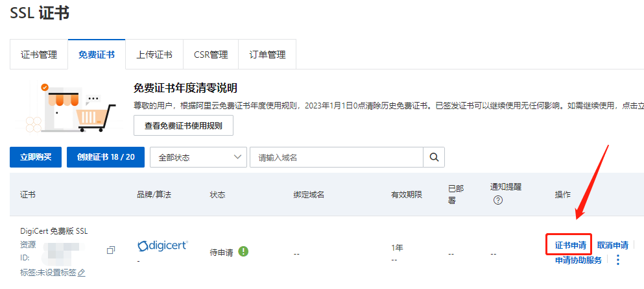The image size is (644, 289).
Task: Click the 取消申请 link
Action: tap(612, 245)
